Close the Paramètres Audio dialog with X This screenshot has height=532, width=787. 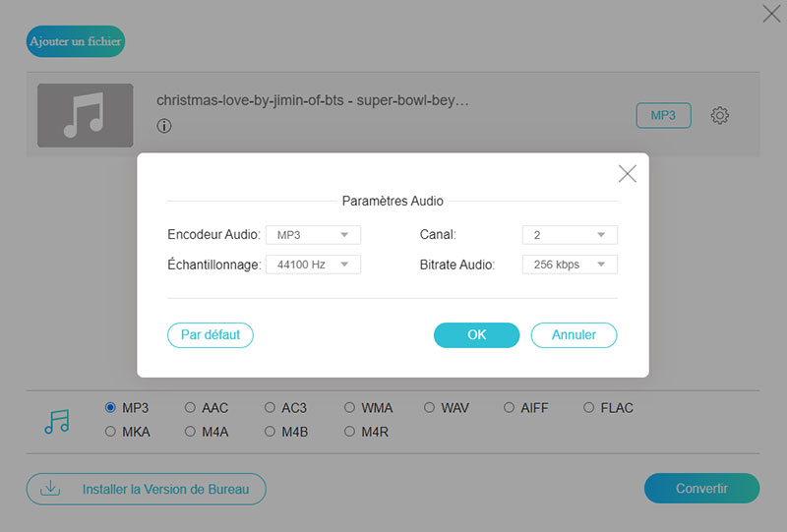click(627, 174)
